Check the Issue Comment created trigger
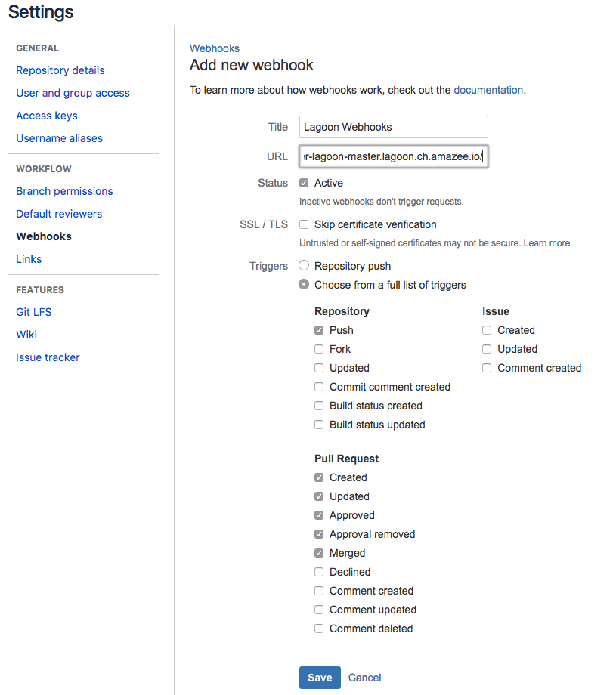This screenshot has width=616, height=695. click(x=487, y=368)
